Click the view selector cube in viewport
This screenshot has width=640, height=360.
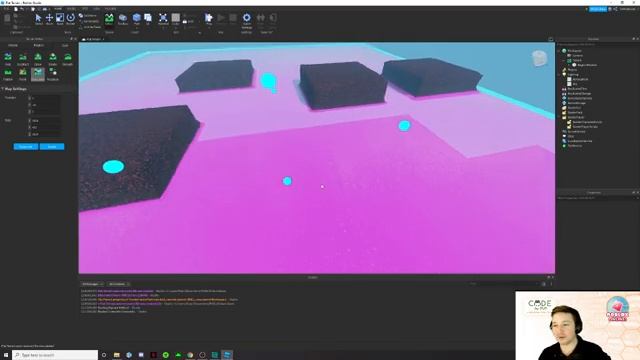[539, 58]
